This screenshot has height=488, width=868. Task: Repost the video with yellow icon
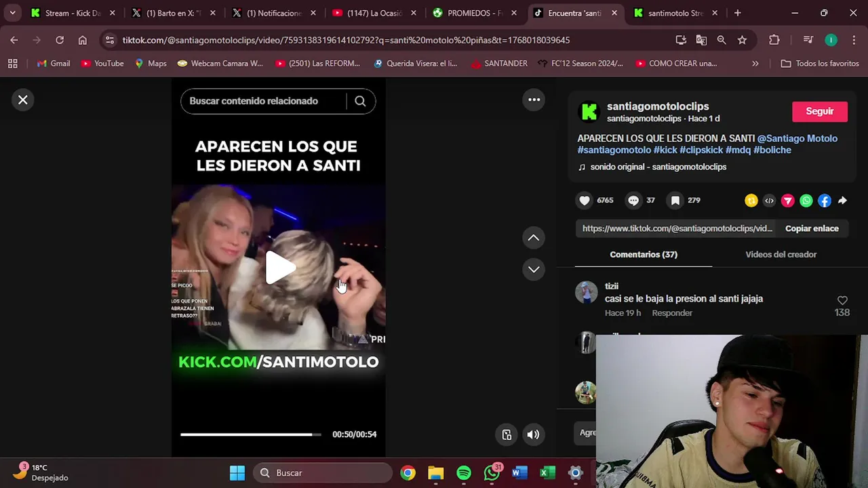[x=751, y=201]
